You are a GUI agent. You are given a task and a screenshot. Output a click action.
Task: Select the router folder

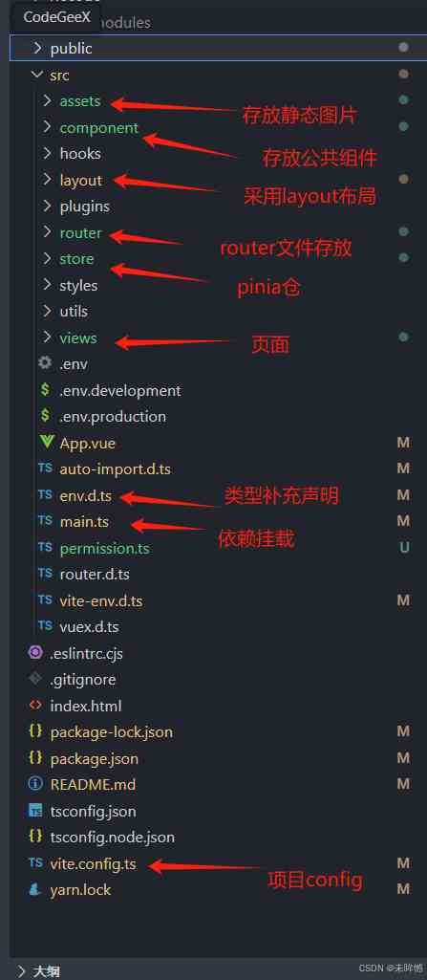[80, 232]
